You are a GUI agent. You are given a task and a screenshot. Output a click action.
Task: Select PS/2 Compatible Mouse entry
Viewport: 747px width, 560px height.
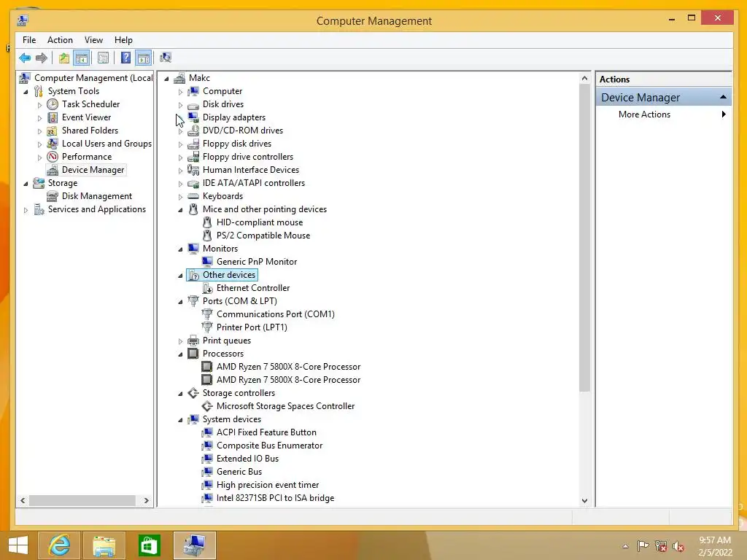[x=263, y=236]
